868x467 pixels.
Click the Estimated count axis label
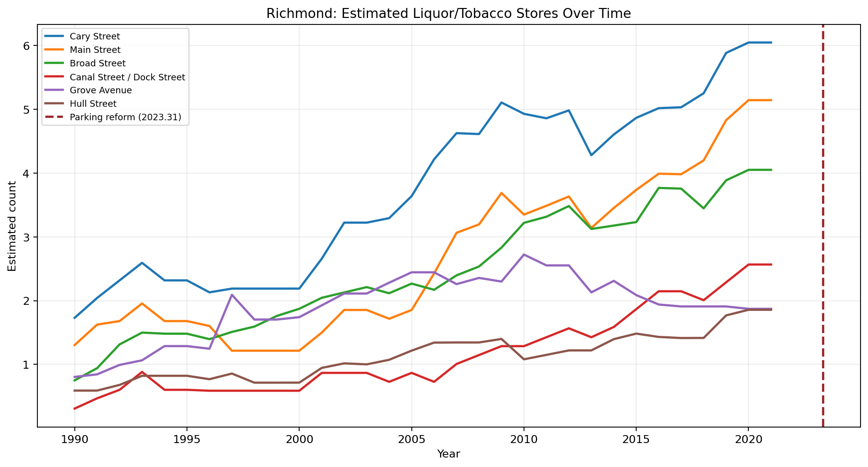point(11,225)
